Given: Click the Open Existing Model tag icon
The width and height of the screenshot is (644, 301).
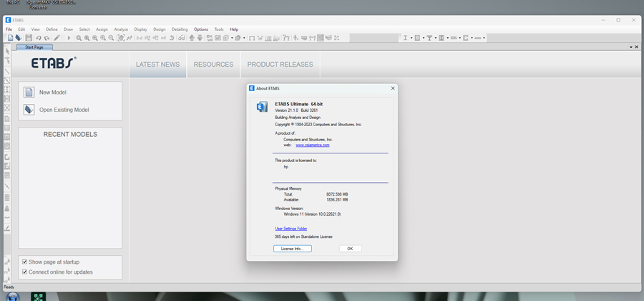Looking at the screenshot, I should click(x=29, y=110).
